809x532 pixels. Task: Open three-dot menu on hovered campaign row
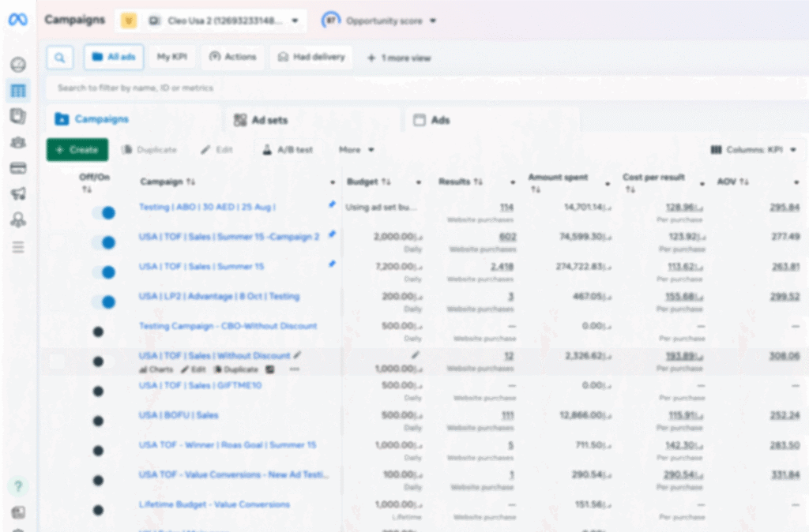coord(295,369)
